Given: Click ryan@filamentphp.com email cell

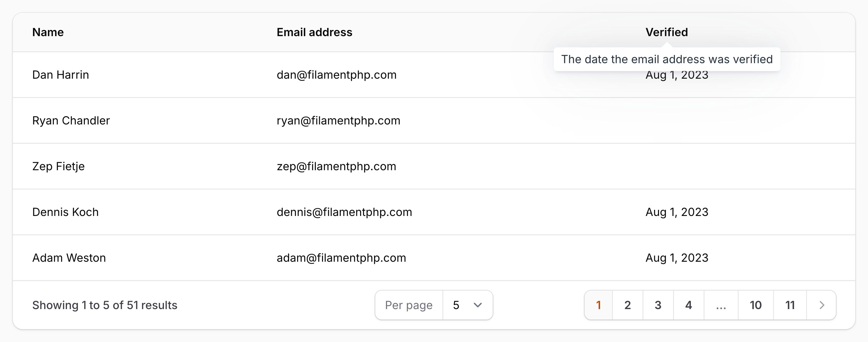Looking at the screenshot, I should click(338, 120).
